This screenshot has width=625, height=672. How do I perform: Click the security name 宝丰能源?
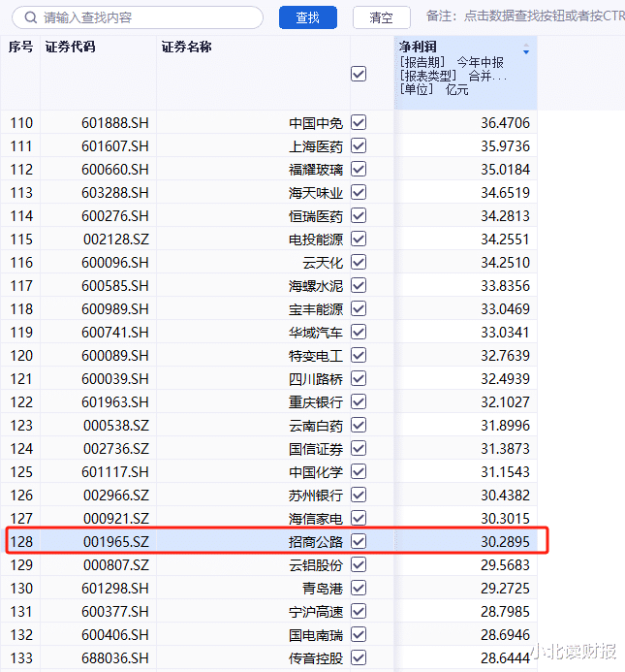pyautogui.click(x=316, y=309)
